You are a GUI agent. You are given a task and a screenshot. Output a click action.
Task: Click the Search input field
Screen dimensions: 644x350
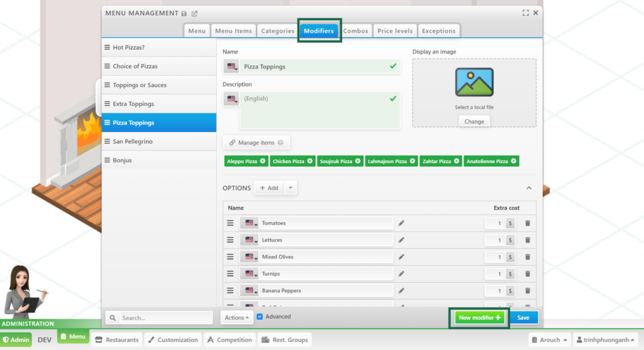pyautogui.click(x=165, y=318)
